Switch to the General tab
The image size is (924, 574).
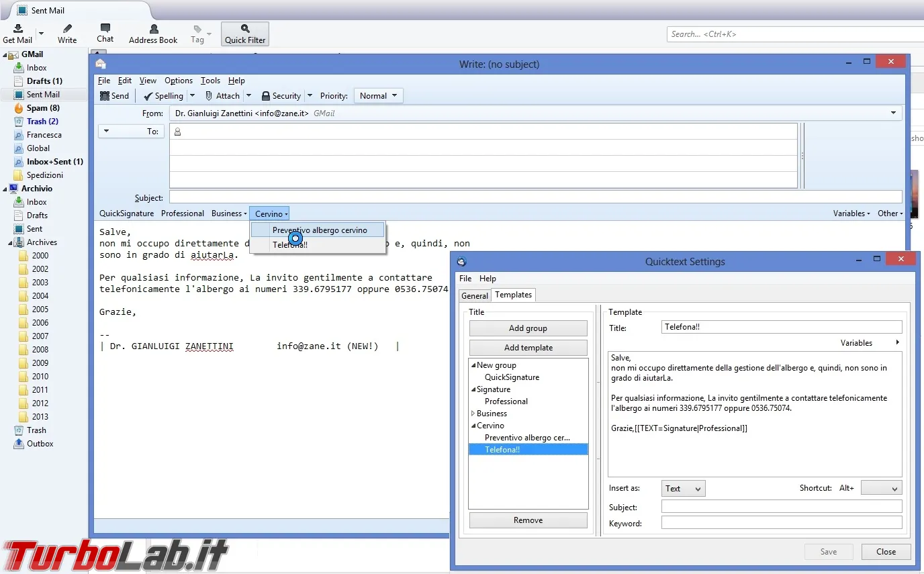tap(475, 295)
